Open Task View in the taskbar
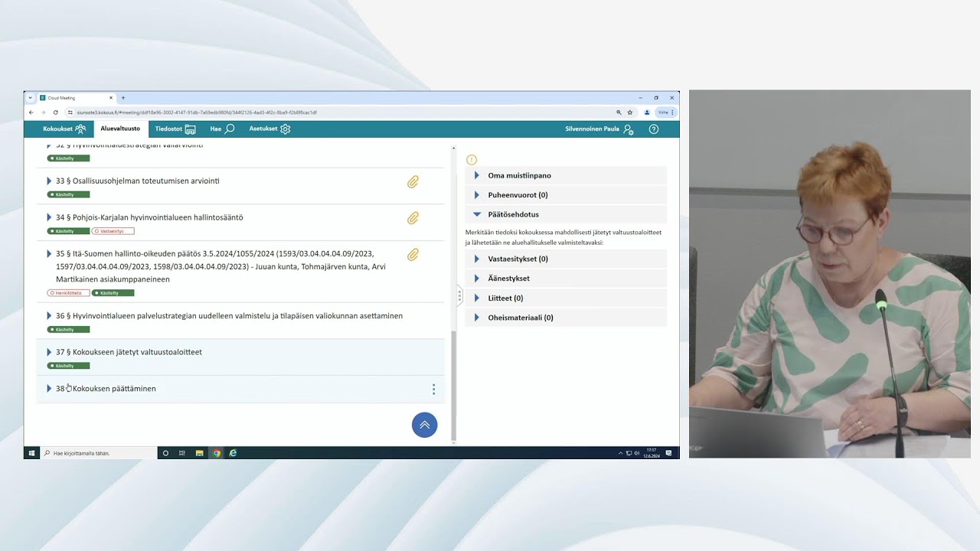This screenshot has width=980, height=551. (x=182, y=453)
